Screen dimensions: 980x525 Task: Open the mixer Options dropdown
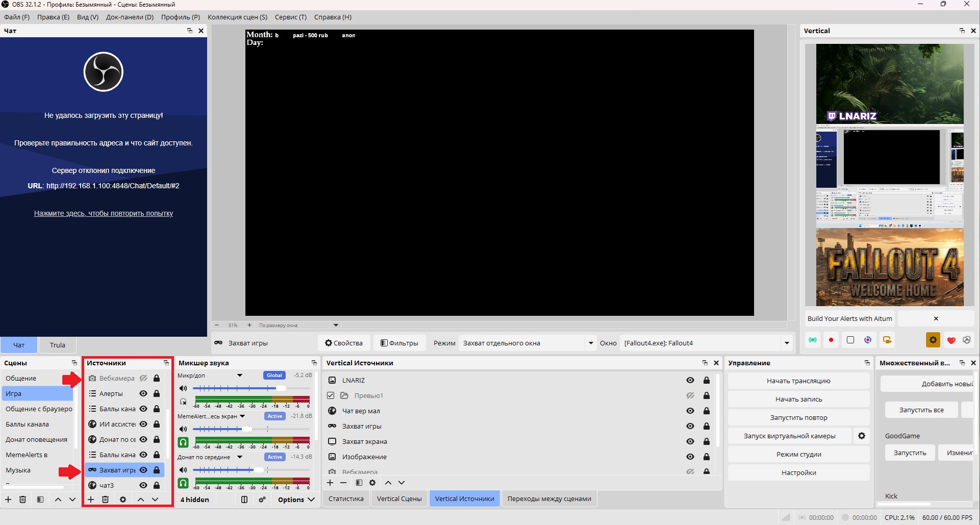pos(296,499)
